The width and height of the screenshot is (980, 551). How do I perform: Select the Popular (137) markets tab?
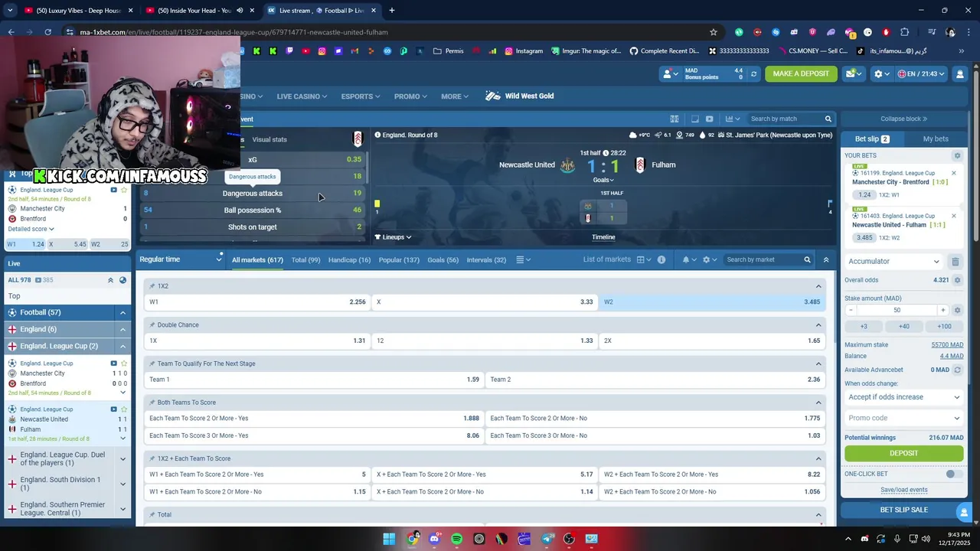[399, 260]
